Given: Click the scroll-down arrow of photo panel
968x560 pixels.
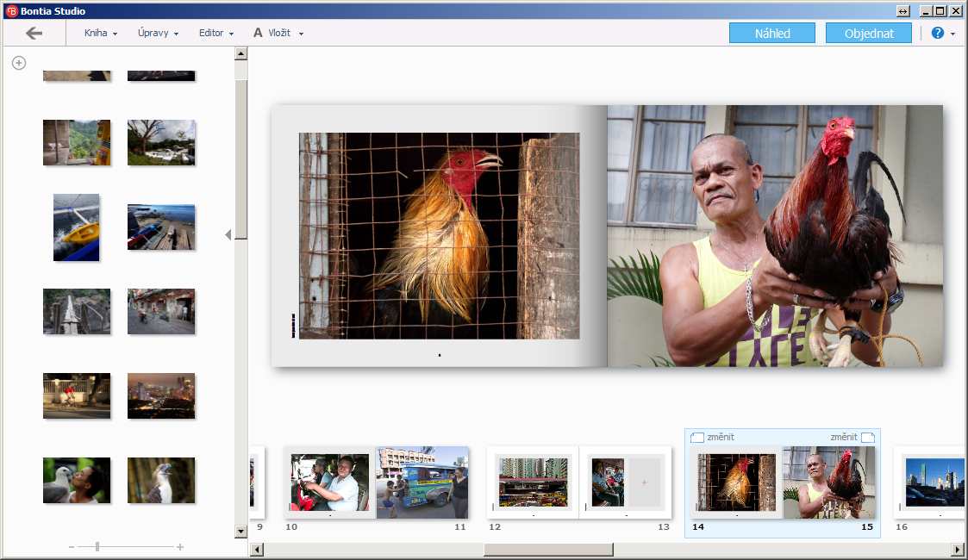Looking at the screenshot, I should coord(241,532).
